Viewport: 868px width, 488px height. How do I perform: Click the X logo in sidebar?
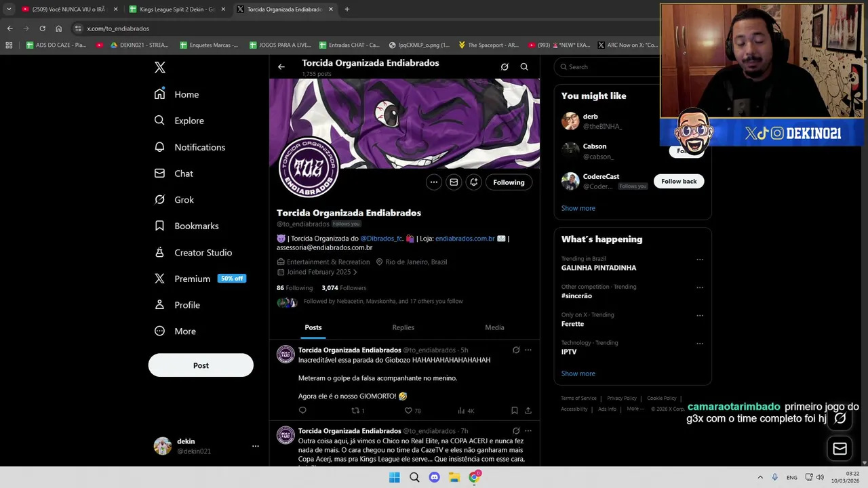[160, 67]
